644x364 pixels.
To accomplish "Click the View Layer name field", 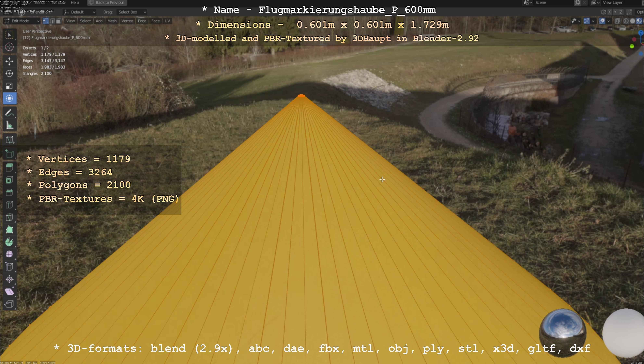I will [621, 2].
